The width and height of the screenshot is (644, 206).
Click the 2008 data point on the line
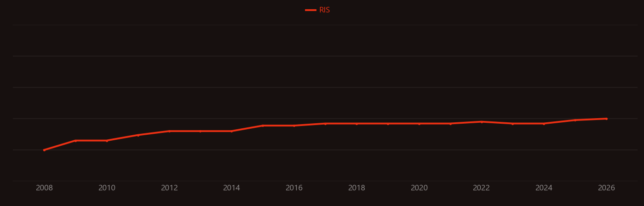tap(44, 150)
